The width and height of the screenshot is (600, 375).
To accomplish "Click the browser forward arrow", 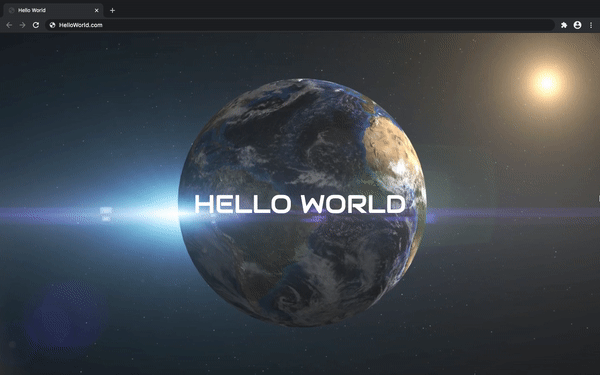I will click(23, 25).
